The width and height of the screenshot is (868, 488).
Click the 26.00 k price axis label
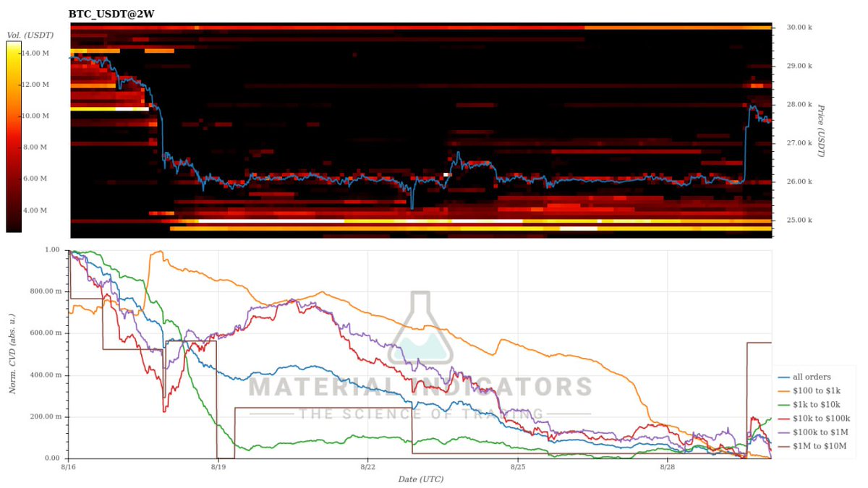[x=799, y=181]
